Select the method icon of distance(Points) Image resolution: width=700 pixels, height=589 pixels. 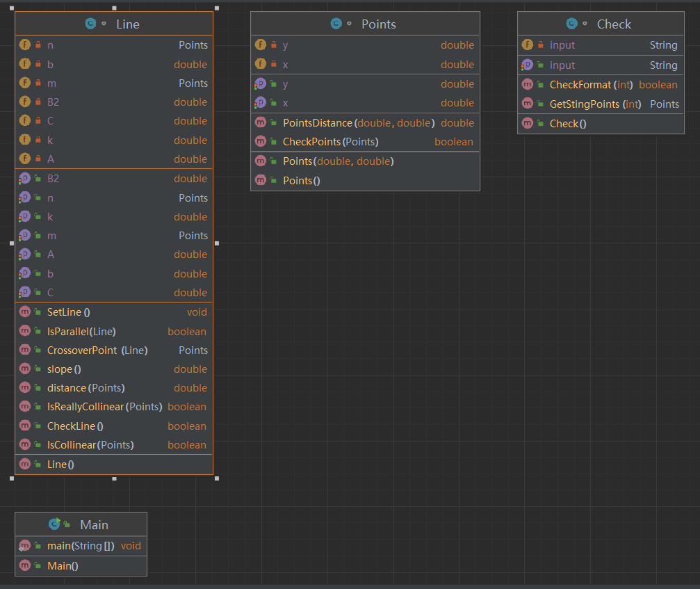[25, 387]
